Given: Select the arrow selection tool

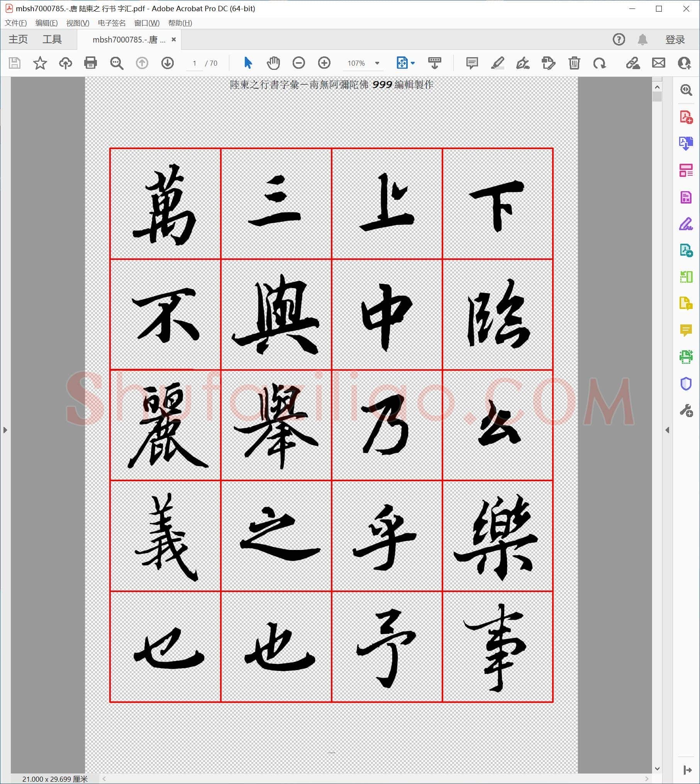Looking at the screenshot, I should click(x=248, y=63).
